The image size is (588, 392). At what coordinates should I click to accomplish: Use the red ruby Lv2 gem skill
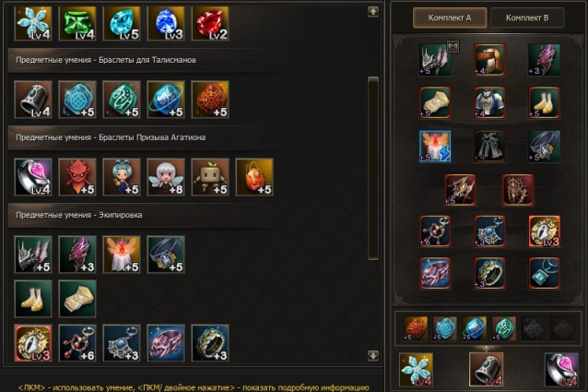pos(210,22)
